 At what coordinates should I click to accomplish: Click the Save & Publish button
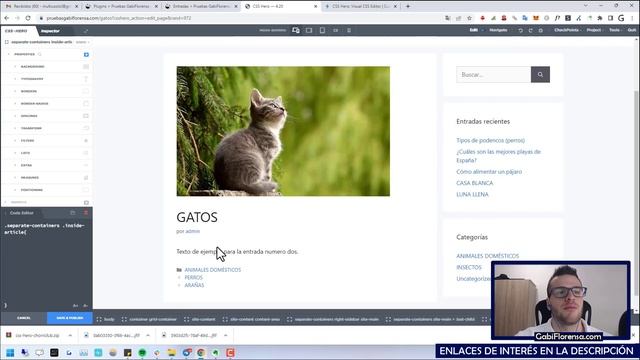click(70, 318)
